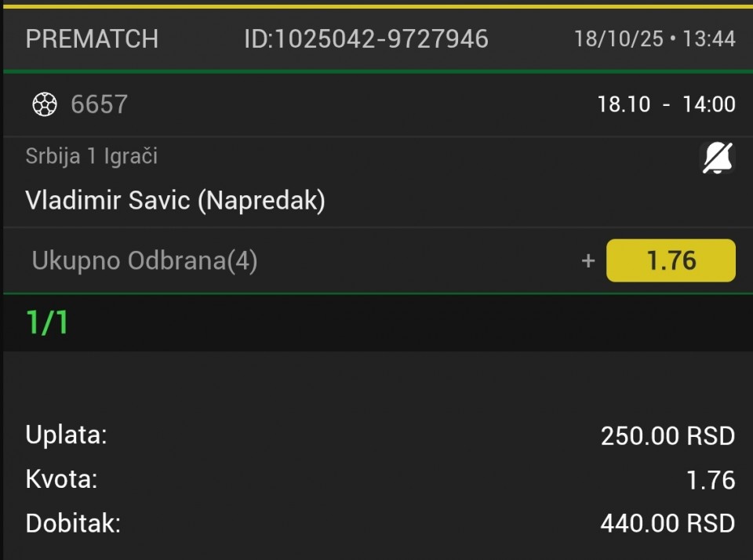The image size is (753, 560).
Task: Click the ticket ID 1025042-9727946
Action: [x=366, y=38]
